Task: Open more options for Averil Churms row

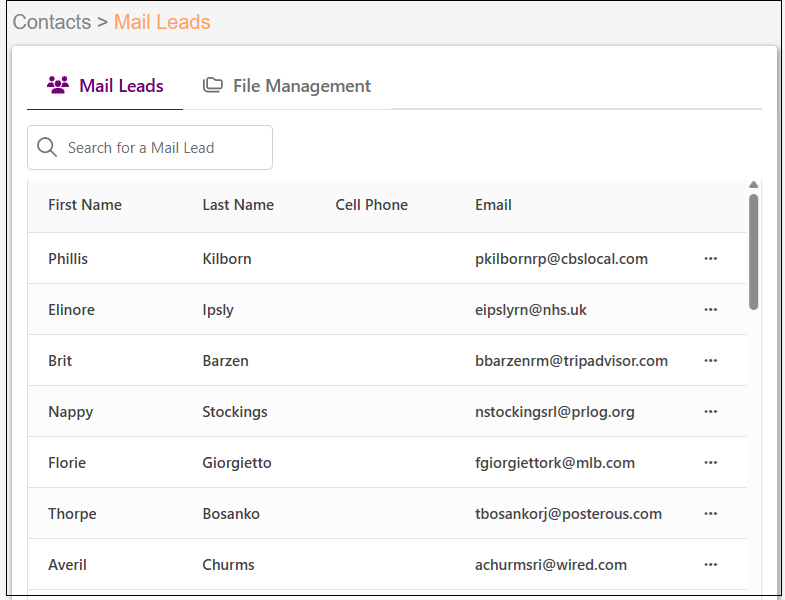Action: (710, 565)
